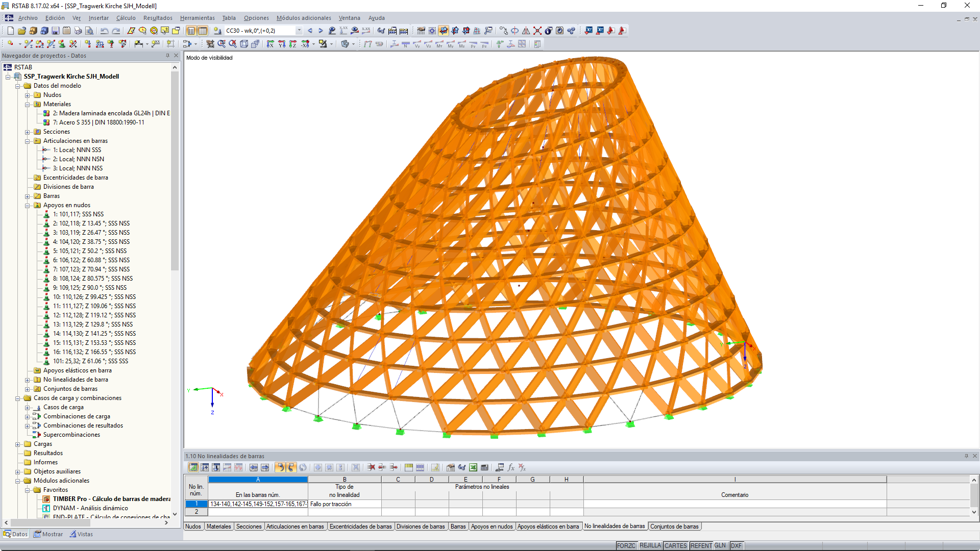Expand the Nudos tree node
This screenshot has width=980, height=551.
pos(28,95)
